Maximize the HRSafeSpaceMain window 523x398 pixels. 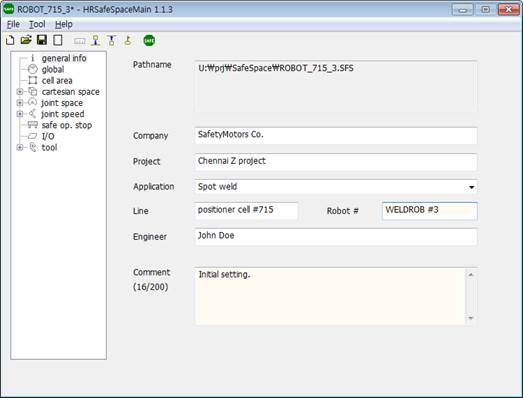click(485, 10)
